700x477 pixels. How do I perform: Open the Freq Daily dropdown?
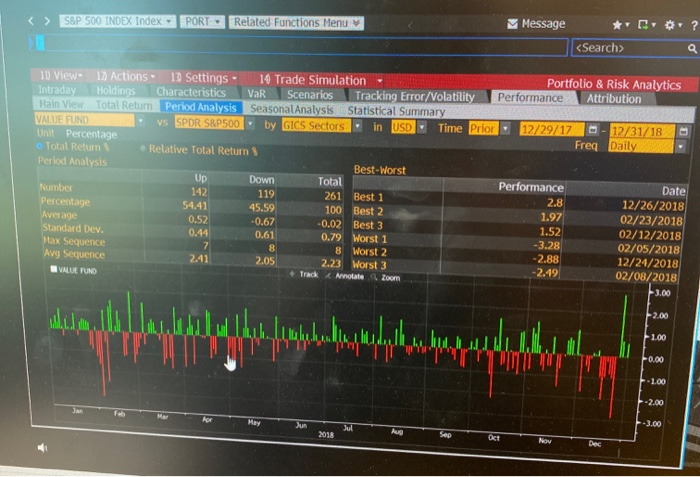(680, 146)
